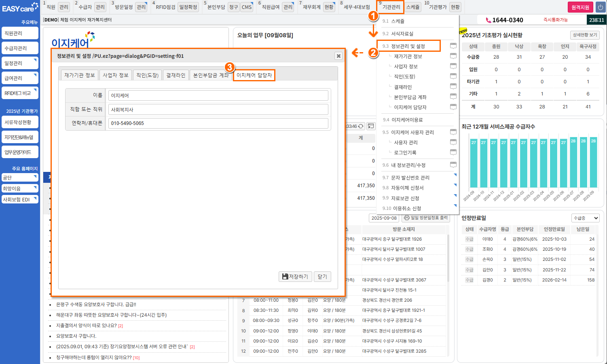
Task: Open the 결재라인 tab in dialog
Action: pyautogui.click(x=176, y=75)
